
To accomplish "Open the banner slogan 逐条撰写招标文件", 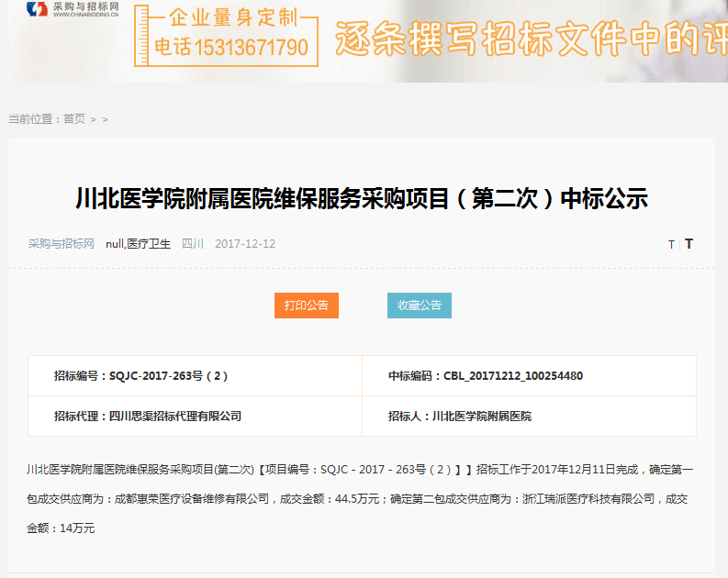I will [x=523, y=39].
